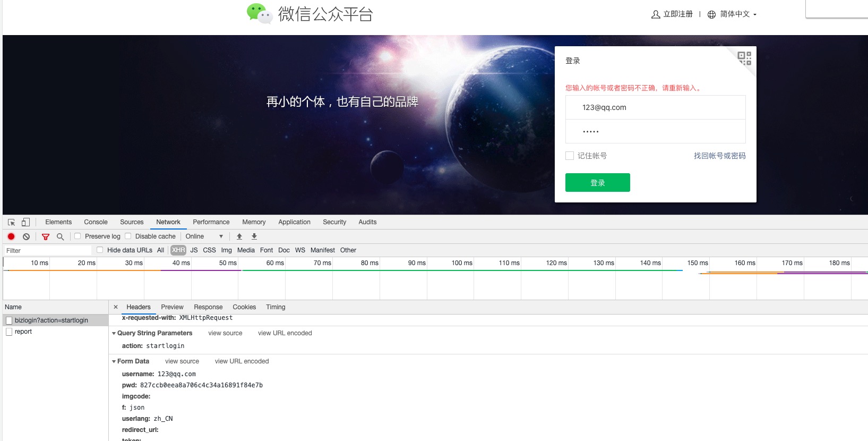Viewport: 868px width, 441px height.
Task: Clear the network log icon
Action: click(x=26, y=236)
